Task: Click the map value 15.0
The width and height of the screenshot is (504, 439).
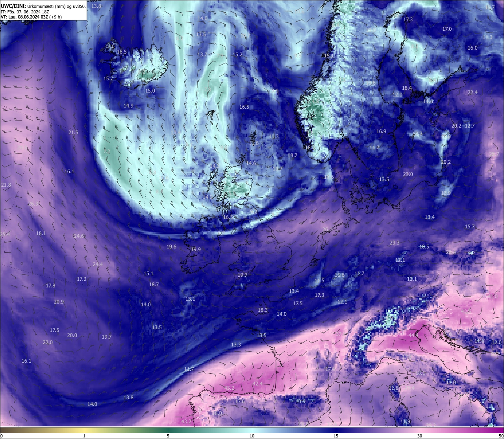Action: tap(150, 91)
